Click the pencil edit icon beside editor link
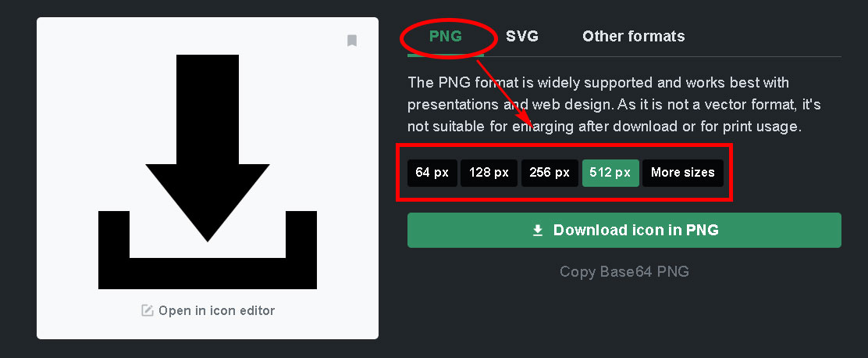Image resolution: width=868 pixels, height=358 pixels. pyautogui.click(x=148, y=310)
